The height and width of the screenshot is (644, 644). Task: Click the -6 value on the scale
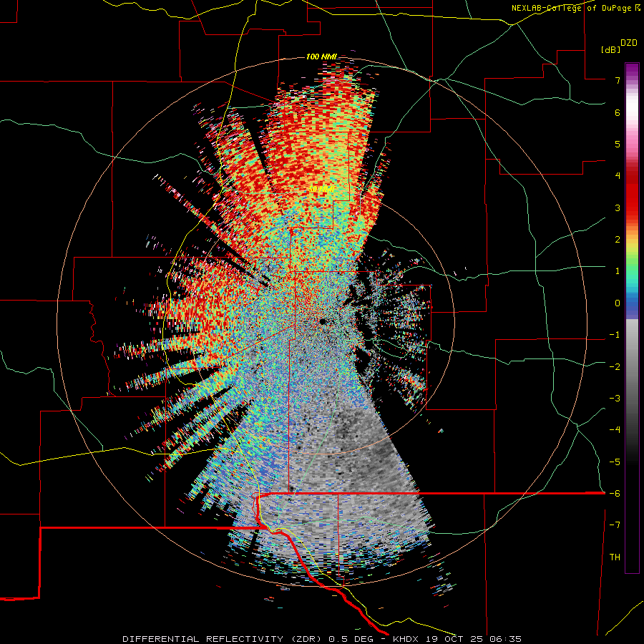615,494
